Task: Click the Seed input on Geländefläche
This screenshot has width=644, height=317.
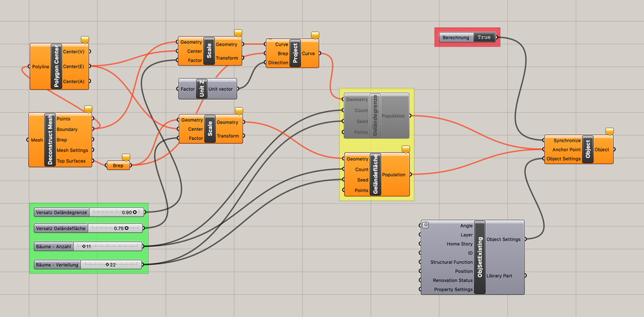Action: click(363, 180)
